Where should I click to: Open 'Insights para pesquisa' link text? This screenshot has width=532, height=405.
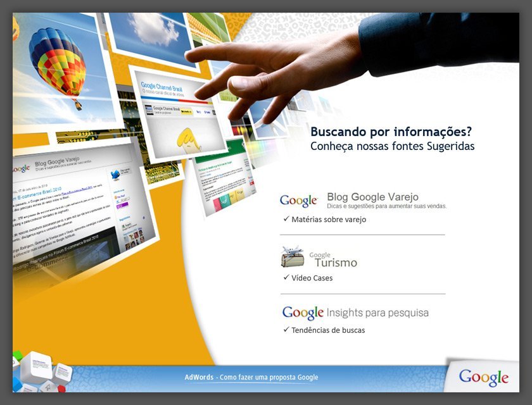tap(377, 313)
